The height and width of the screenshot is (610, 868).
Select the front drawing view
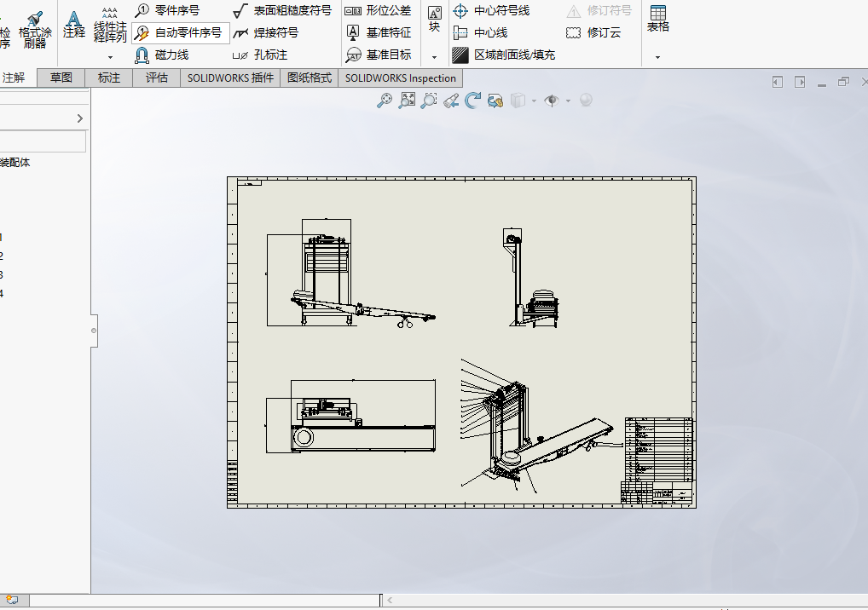tap(351, 273)
